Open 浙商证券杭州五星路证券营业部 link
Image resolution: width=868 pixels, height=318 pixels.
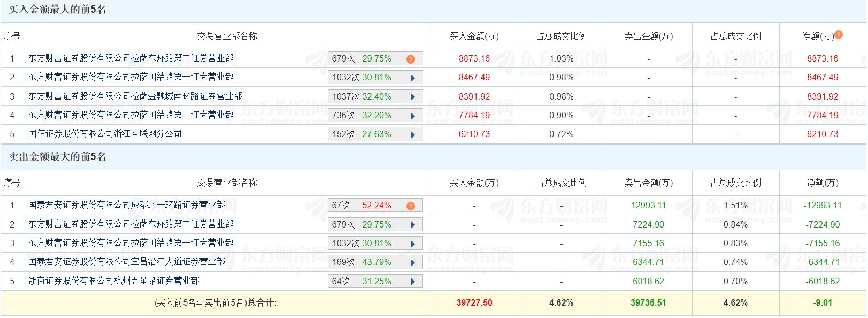click(x=114, y=281)
